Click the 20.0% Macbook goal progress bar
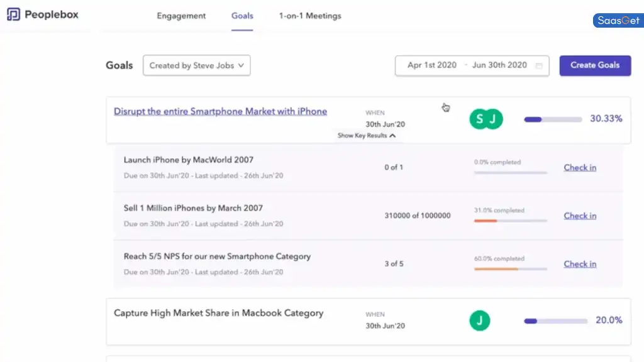 [555, 321]
